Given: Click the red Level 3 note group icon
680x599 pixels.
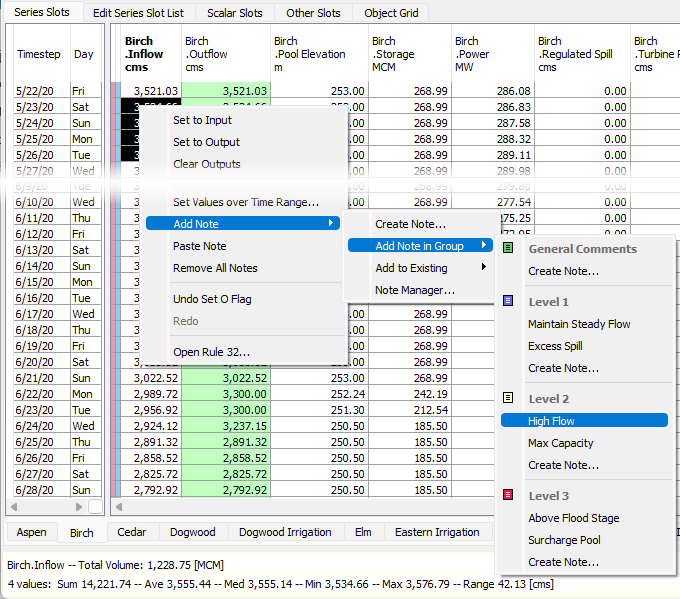Looking at the screenshot, I should (x=508, y=495).
